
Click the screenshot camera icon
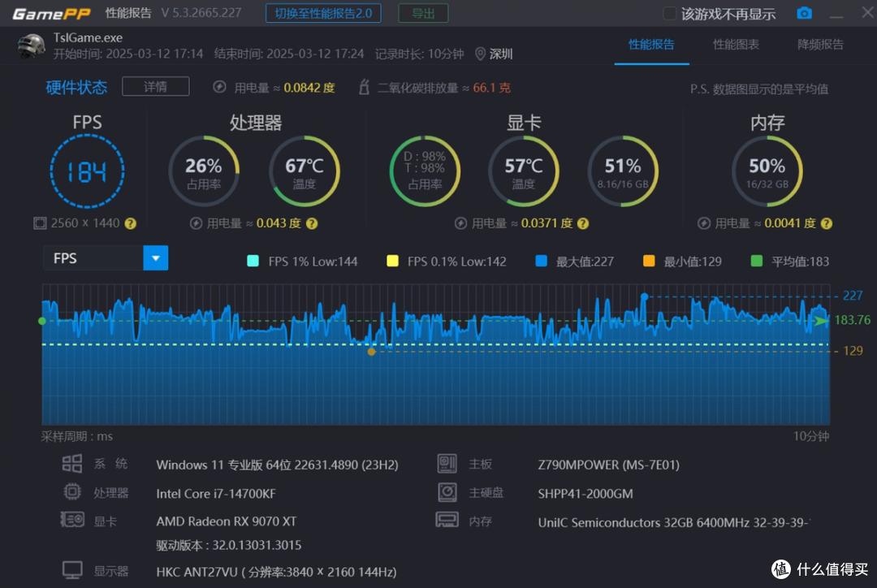(804, 13)
